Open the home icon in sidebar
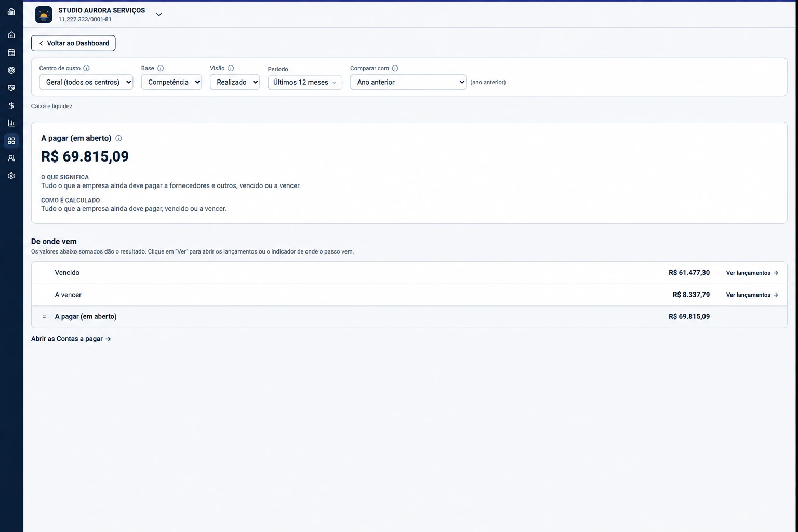798x532 pixels. pos(11,35)
